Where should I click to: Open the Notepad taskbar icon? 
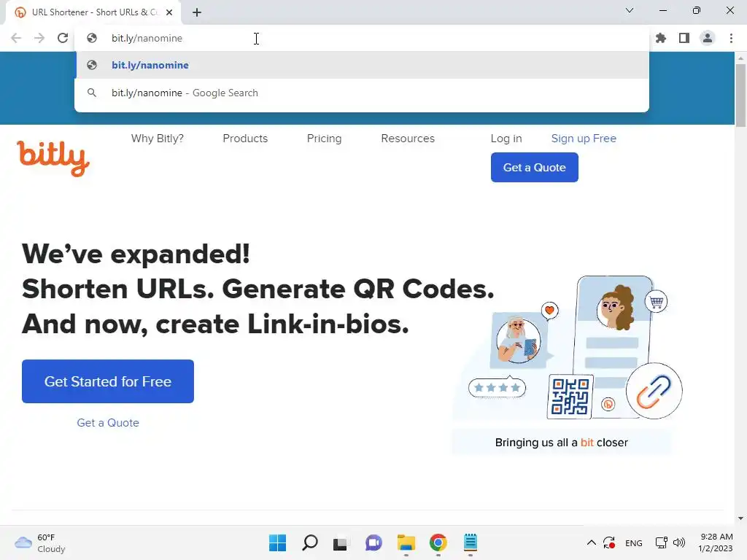click(471, 542)
